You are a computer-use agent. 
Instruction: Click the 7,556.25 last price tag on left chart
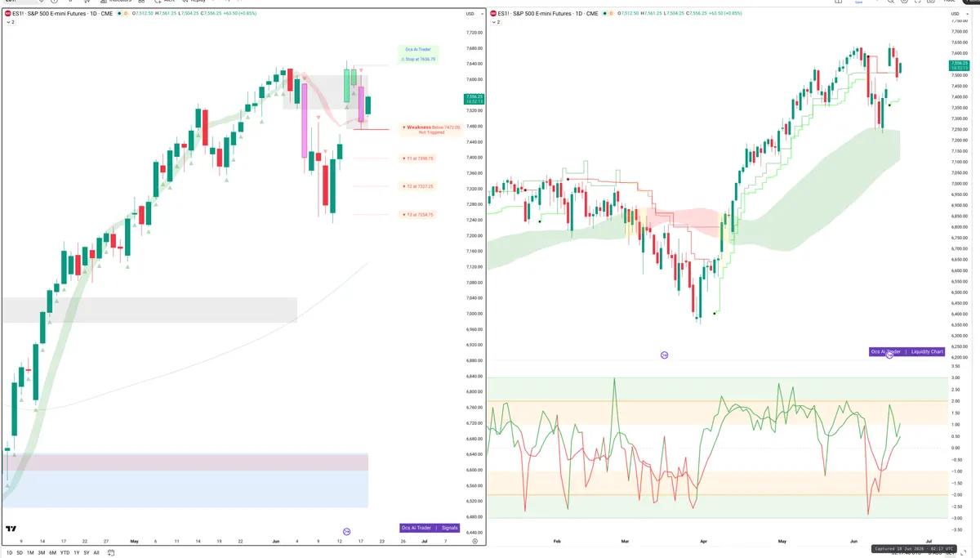[x=474, y=99]
